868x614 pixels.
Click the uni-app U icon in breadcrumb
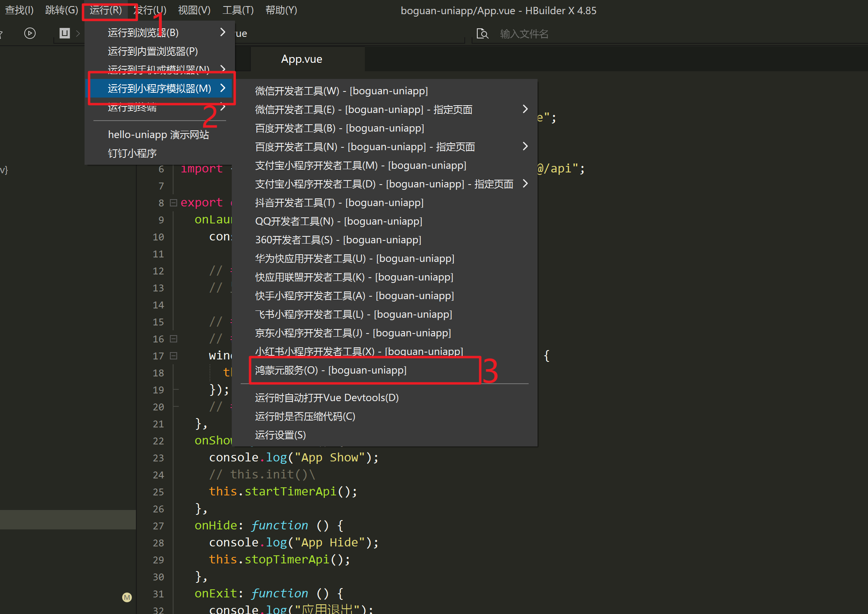[x=65, y=33]
